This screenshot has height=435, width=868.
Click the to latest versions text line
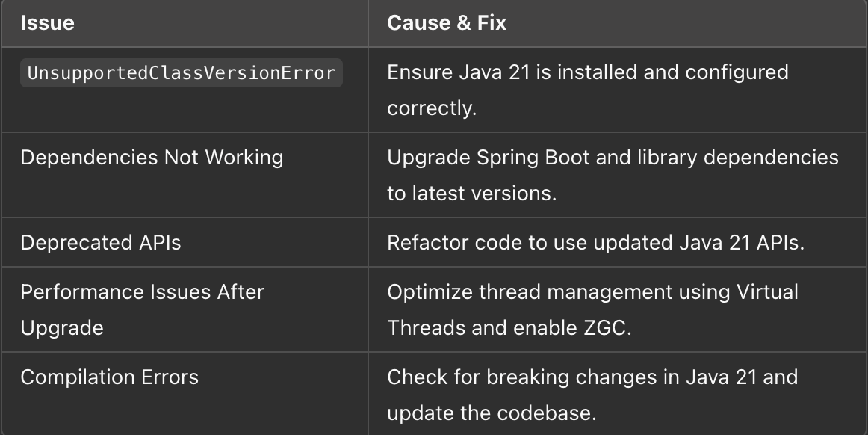tap(471, 194)
